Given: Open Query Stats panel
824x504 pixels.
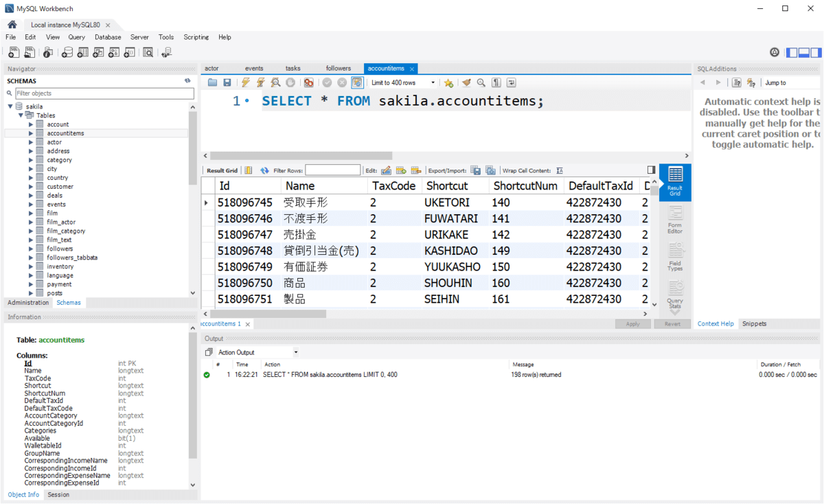Looking at the screenshot, I should (x=675, y=294).
